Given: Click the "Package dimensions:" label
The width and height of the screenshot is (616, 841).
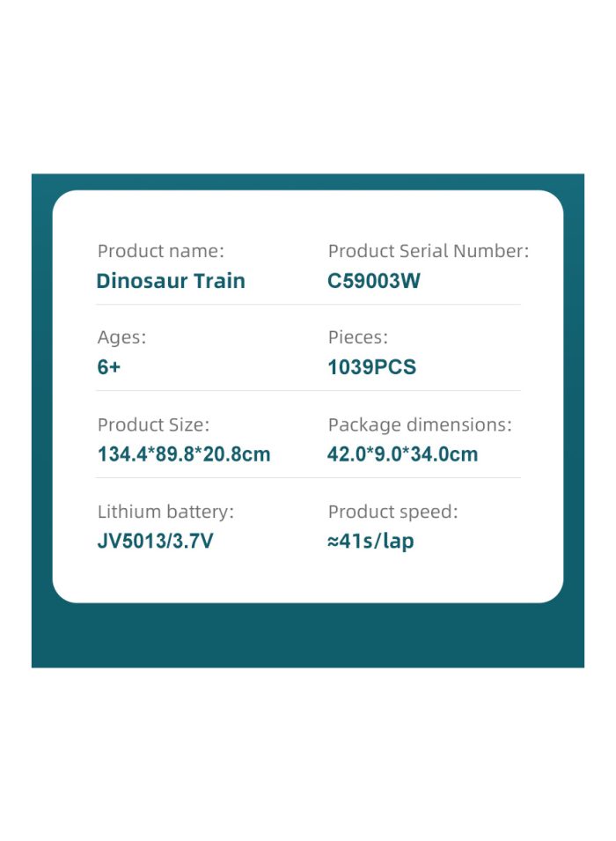Looking at the screenshot, I should (x=420, y=425).
